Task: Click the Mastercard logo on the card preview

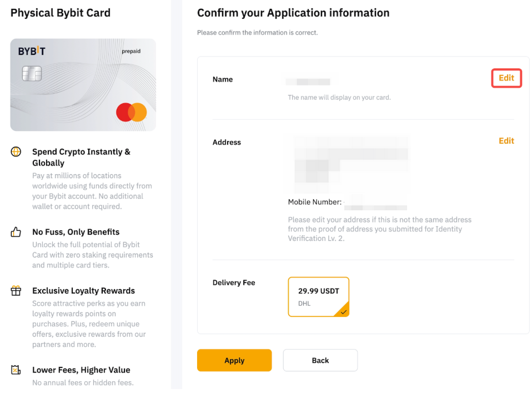Action: click(131, 112)
